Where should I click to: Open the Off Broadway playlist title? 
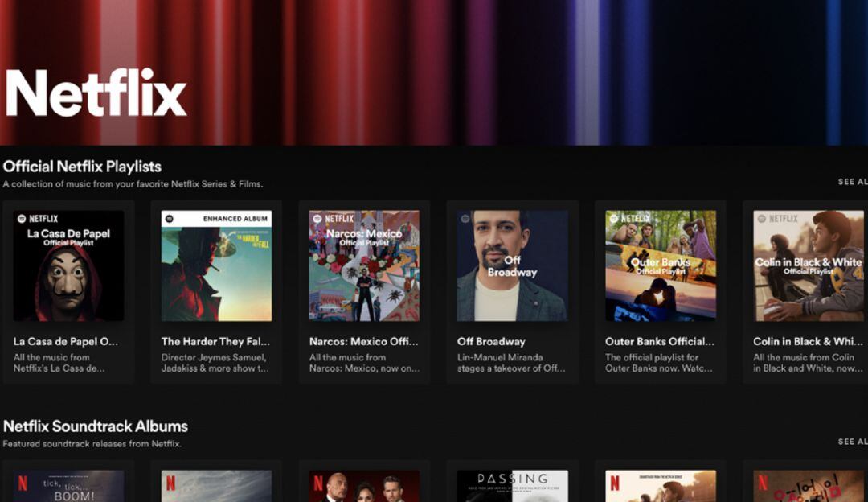pyautogui.click(x=479, y=342)
